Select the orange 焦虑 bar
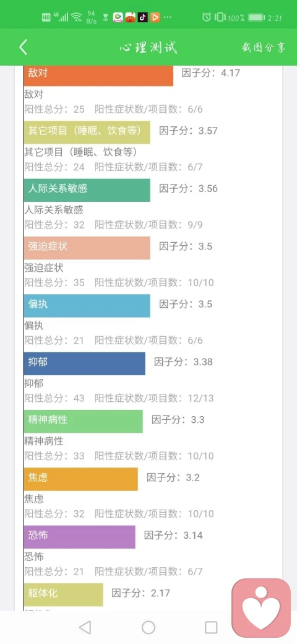This screenshot has height=644, width=297. [x=81, y=479]
